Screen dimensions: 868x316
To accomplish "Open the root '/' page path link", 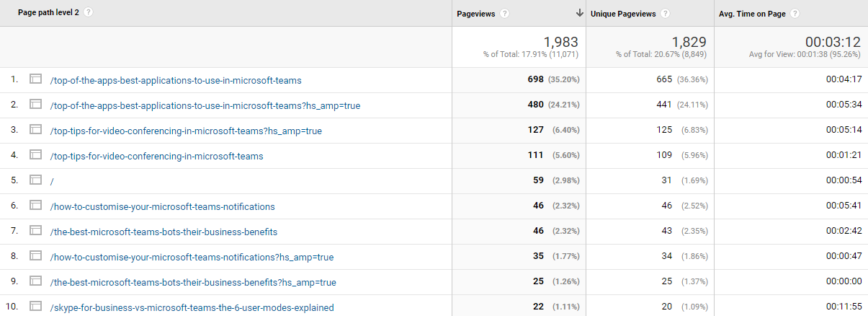I will (52, 181).
